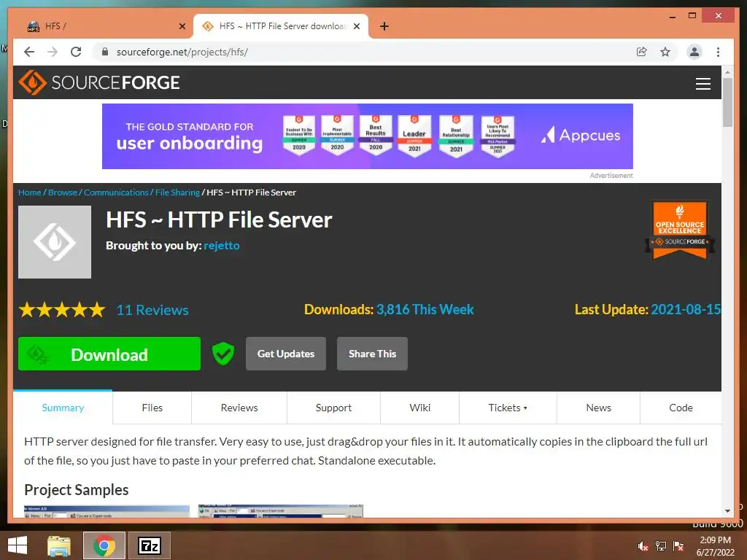The image size is (747, 560).
Task: Expand the Tickets dropdown tab
Action: coord(508,408)
